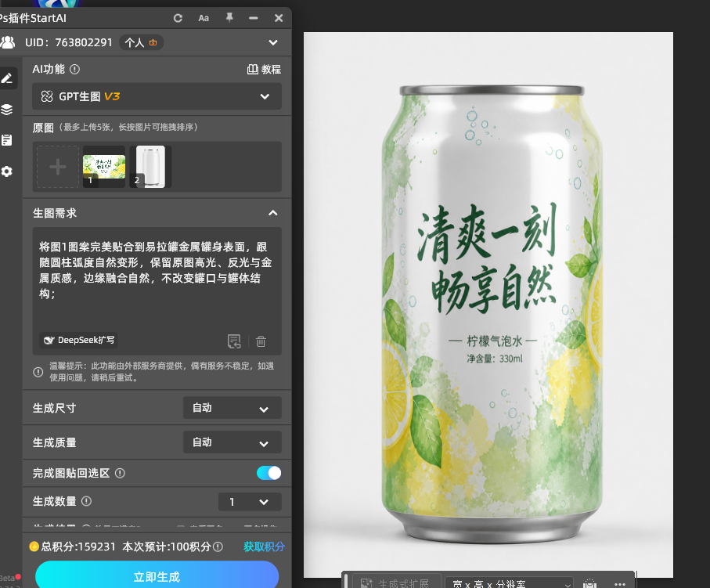Viewport: 710px width, 588px height.
Task: Collapse the 生图需求 section
Action: point(273,213)
